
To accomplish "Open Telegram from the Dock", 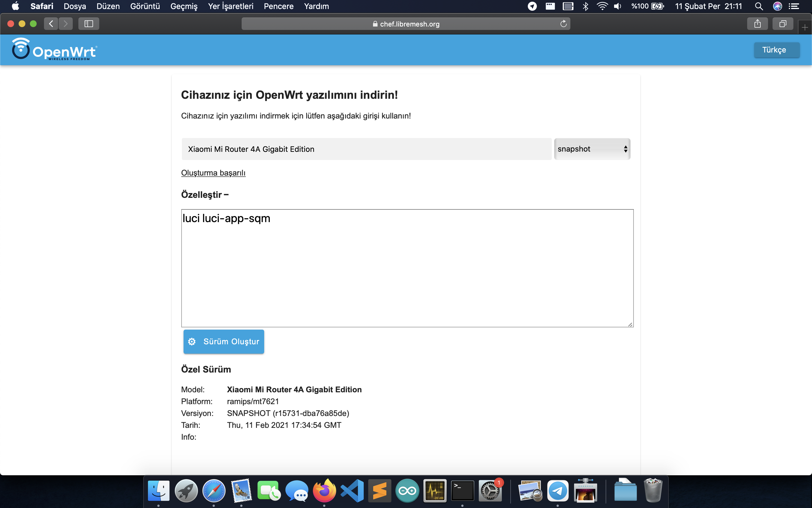I will tap(558, 491).
